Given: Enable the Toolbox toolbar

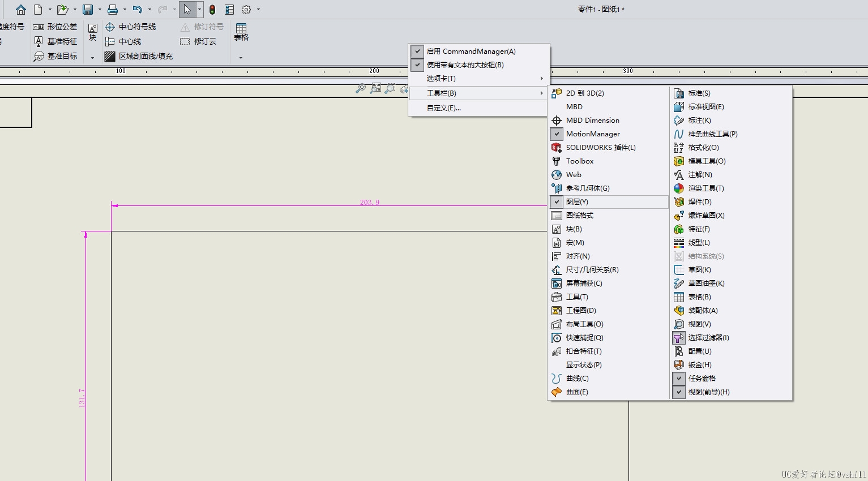Looking at the screenshot, I should 609,161.
